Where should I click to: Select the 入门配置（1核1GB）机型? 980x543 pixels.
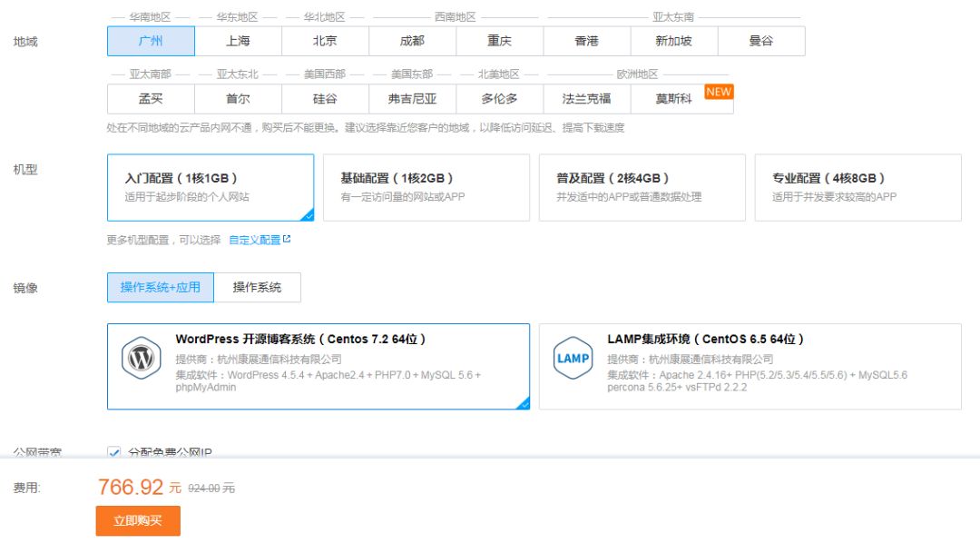click(206, 187)
